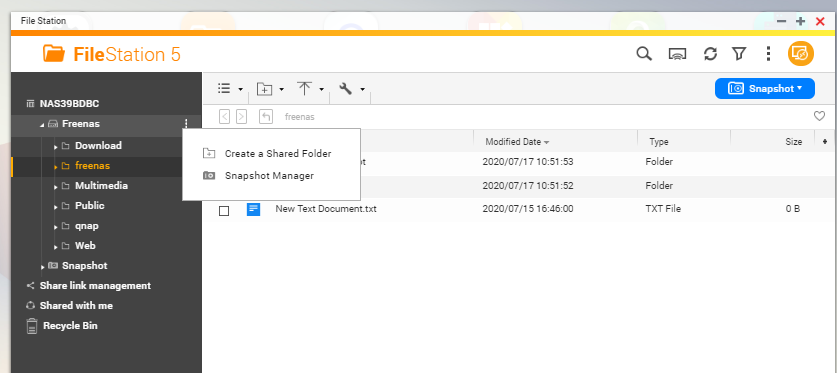This screenshot has height=373, width=837.
Task: Click the NAS39BDBC server icon
Action: click(x=30, y=104)
